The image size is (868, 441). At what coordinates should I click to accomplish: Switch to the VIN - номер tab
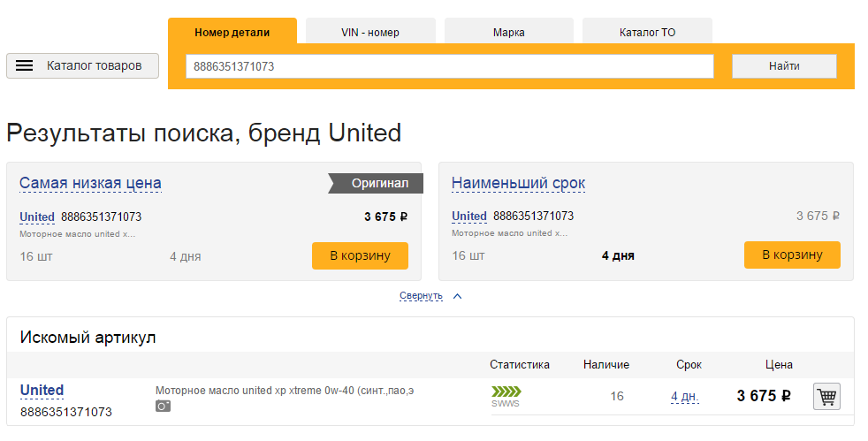point(370,32)
